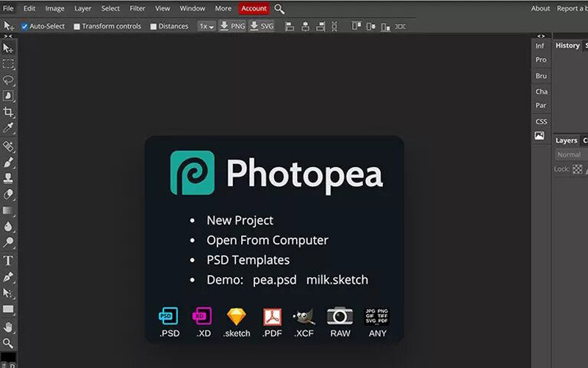Viewport: 588px width, 368px height.
Task: Select the Zoom magnifier tool
Action: (x=8, y=343)
